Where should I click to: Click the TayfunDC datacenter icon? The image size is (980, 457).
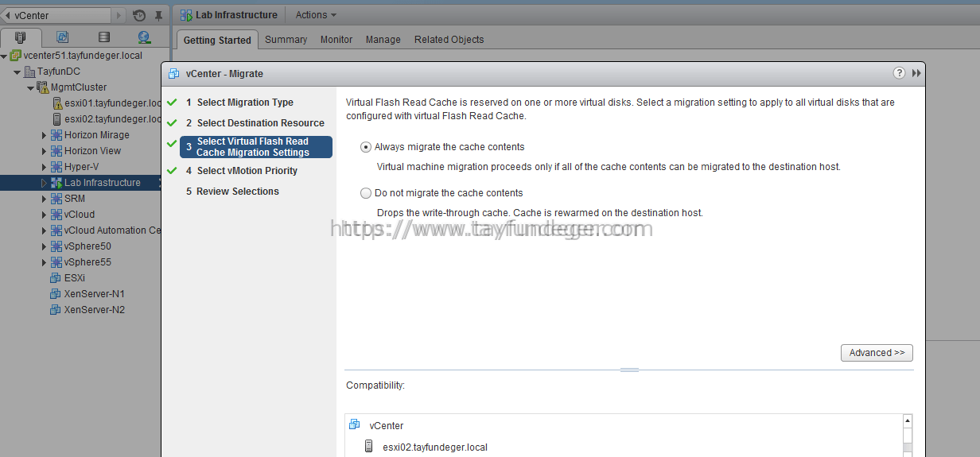tap(30, 72)
